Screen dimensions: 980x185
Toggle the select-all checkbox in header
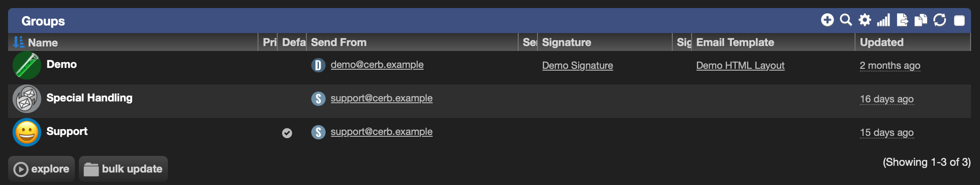pyautogui.click(x=959, y=21)
